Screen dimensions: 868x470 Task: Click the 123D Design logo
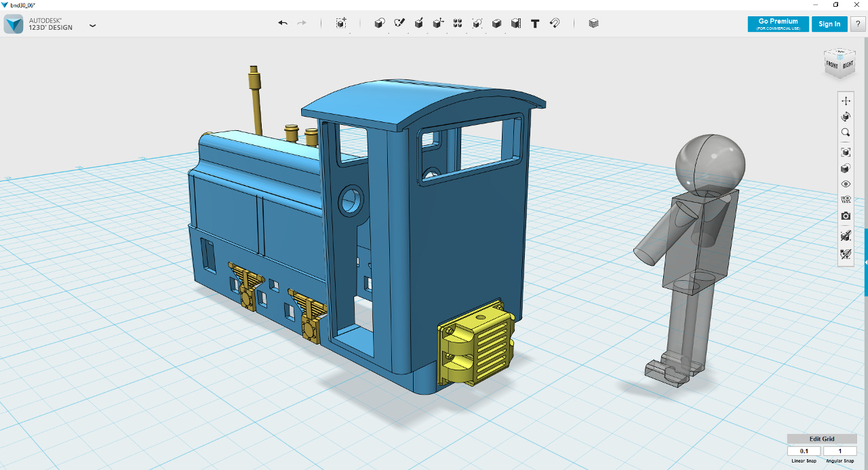pyautogui.click(x=14, y=24)
